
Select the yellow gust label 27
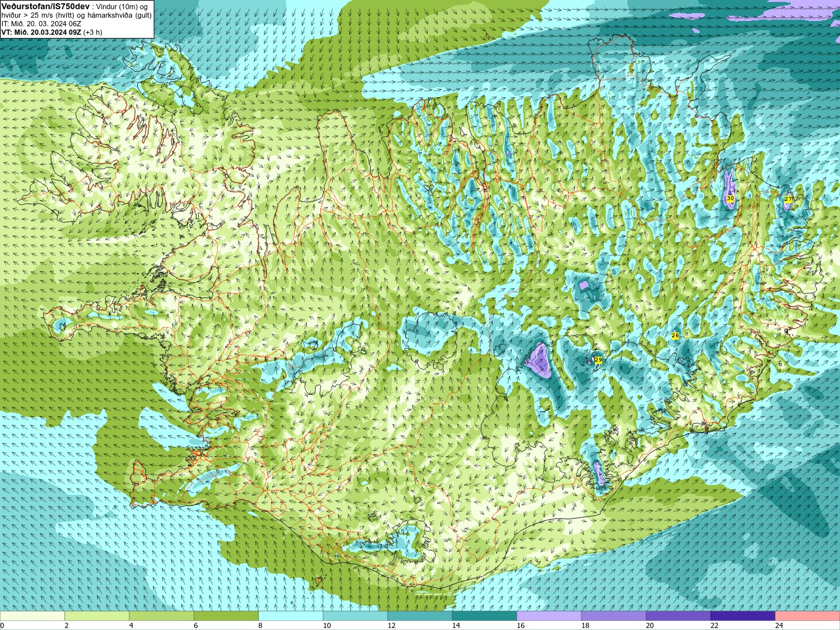click(x=788, y=199)
